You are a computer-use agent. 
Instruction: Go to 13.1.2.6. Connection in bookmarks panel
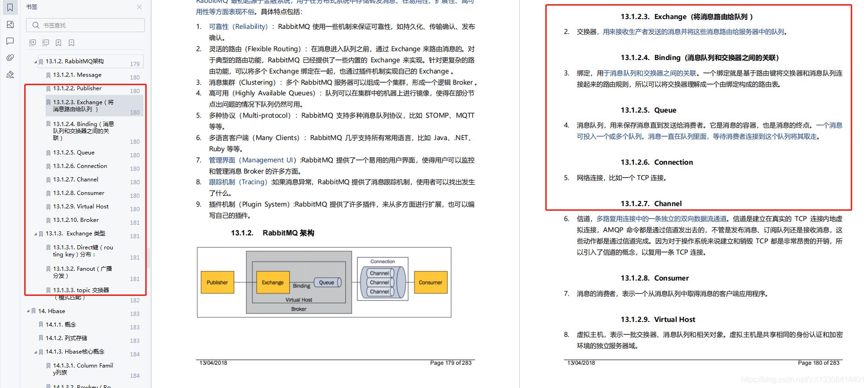tap(80, 166)
